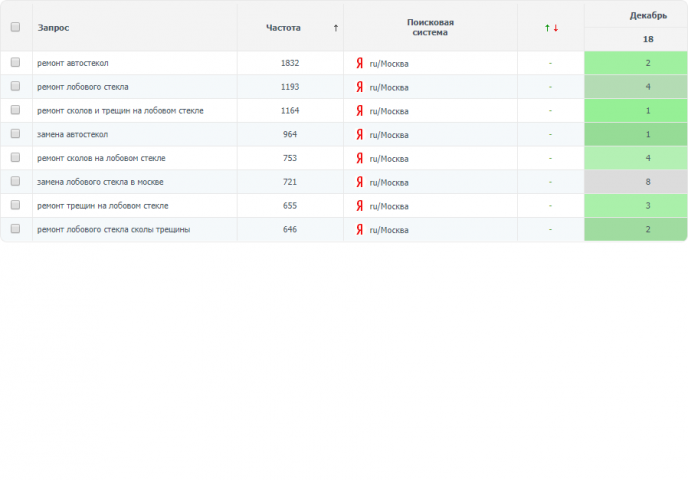Click frequency value 721
The height and width of the screenshot is (480, 688).
click(x=290, y=182)
